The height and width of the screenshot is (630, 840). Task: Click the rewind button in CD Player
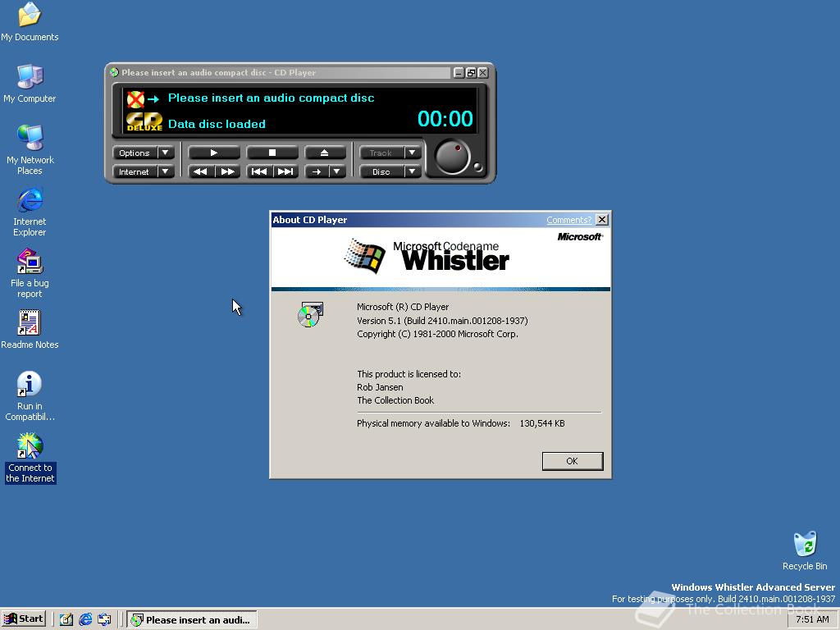201,171
